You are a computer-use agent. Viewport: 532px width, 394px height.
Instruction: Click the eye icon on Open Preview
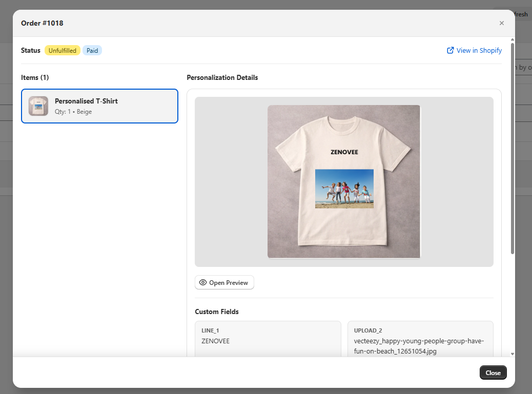[x=203, y=282]
